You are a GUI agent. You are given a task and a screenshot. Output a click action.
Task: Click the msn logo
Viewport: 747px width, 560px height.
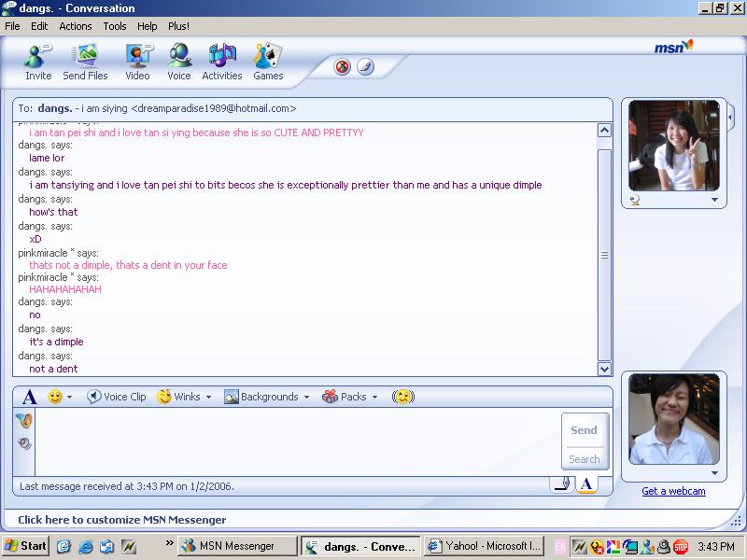click(673, 48)
